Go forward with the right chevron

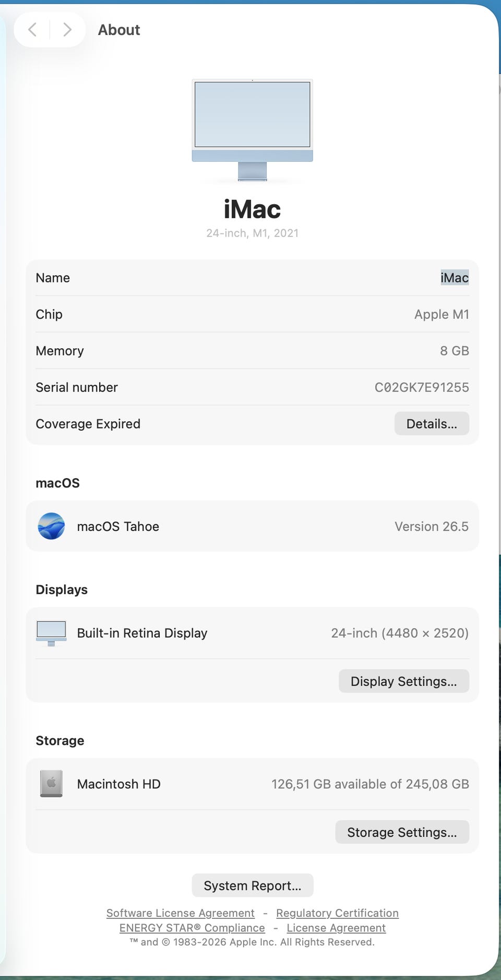(67, 30)
